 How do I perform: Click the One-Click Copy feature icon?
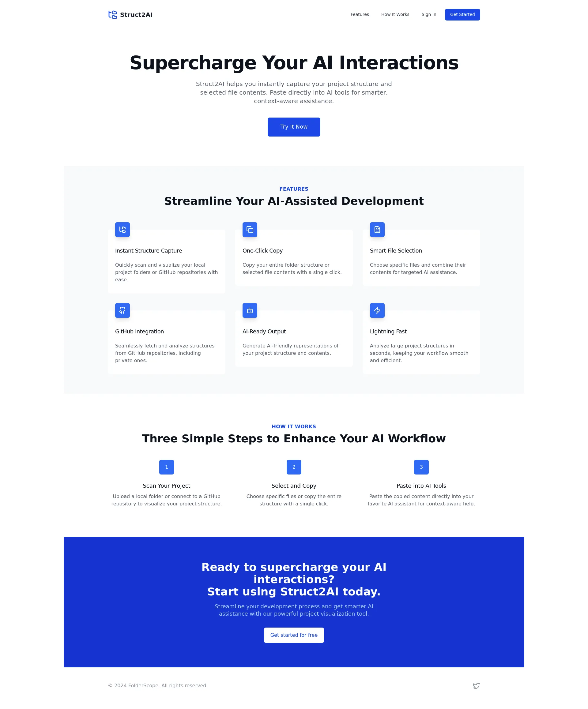coord(250,230)
